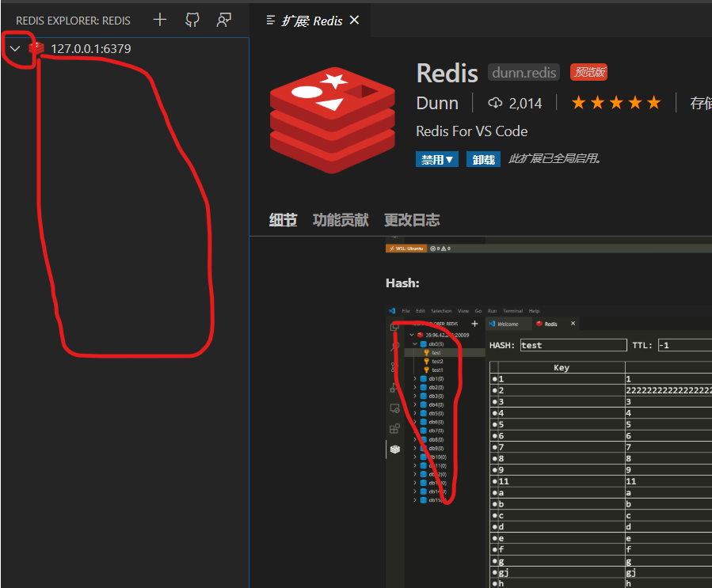The width and height of the screenshot is (712, 588).
Task: Click the 2,014 install count
Action: coord(525,104)
